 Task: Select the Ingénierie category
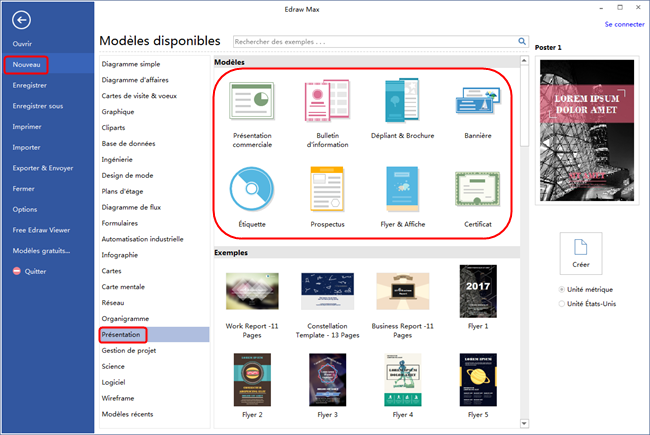(117, 160)
